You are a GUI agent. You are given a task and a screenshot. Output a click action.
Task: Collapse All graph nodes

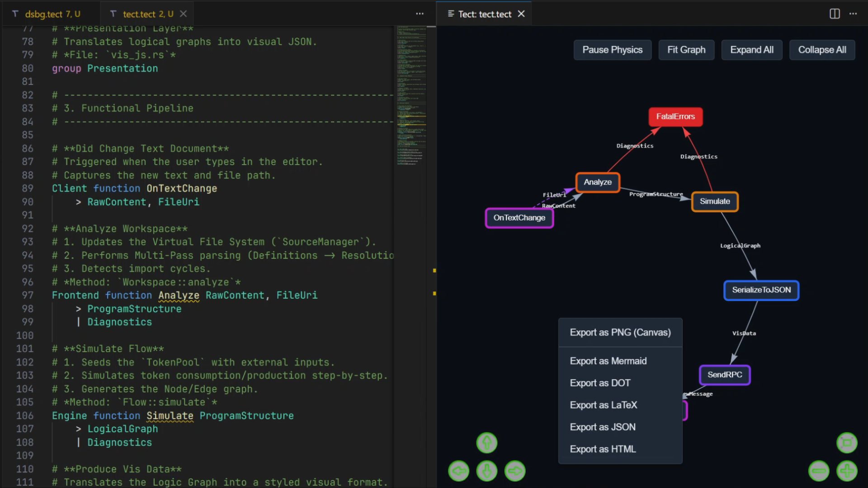click(822, 50)
